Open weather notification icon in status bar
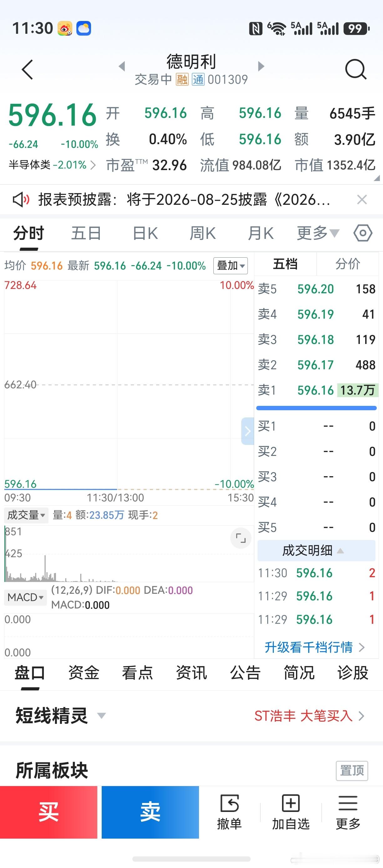The width and height of the screenshot is (383, 868). tap(84, 28)
